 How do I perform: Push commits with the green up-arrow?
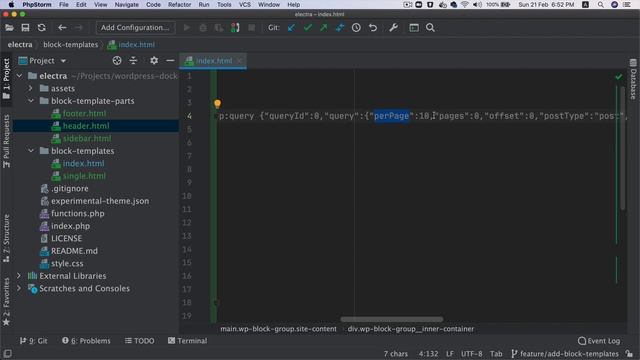point(324,28)
